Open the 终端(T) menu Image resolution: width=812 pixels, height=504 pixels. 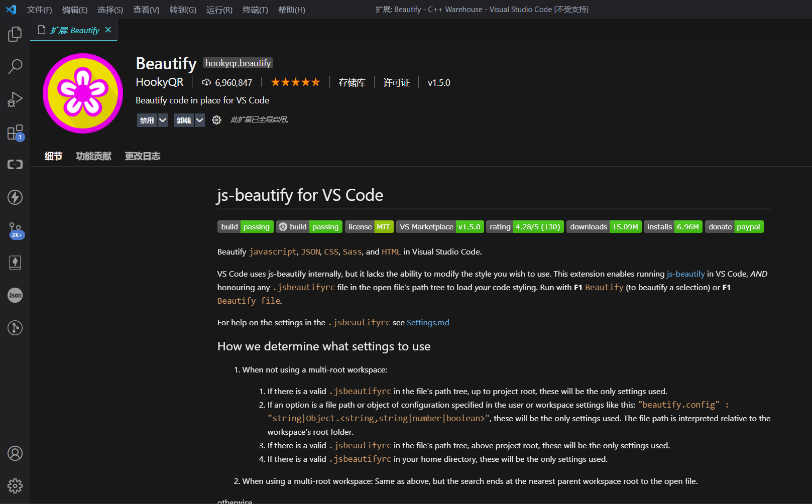pyautogui.click(x=255, y=10)
